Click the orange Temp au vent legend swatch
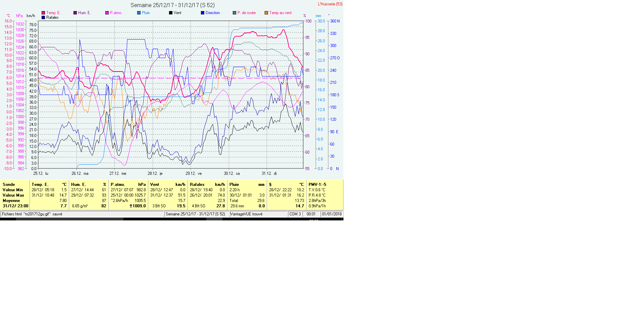 click(x=266, y=13)
